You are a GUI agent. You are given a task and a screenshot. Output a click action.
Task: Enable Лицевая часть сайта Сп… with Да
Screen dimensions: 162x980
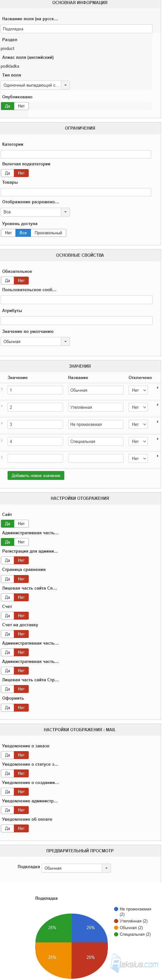(x=8, y=597)
